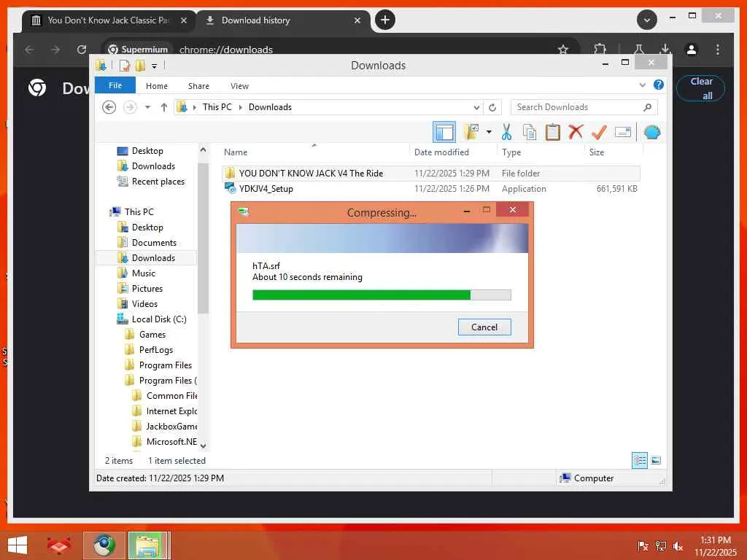Expand the address bar history dropdown

[x=476, y=107]
